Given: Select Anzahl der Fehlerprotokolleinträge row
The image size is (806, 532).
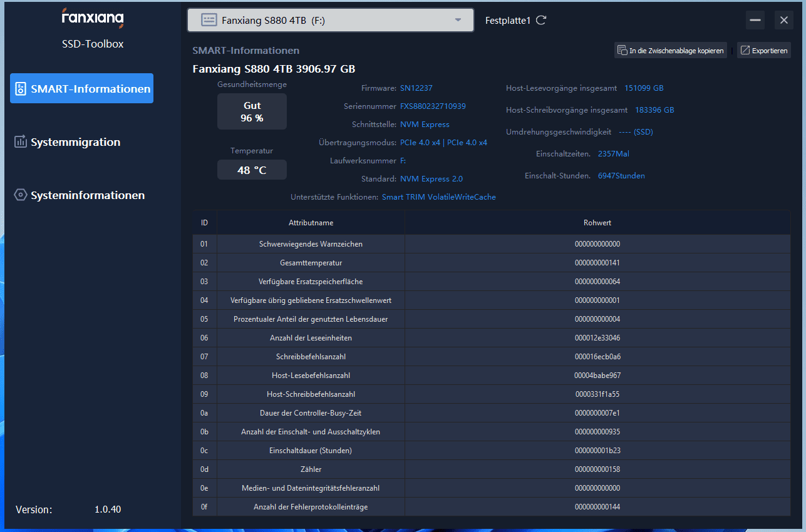Looking at the screenshot, I should [492, 507].
